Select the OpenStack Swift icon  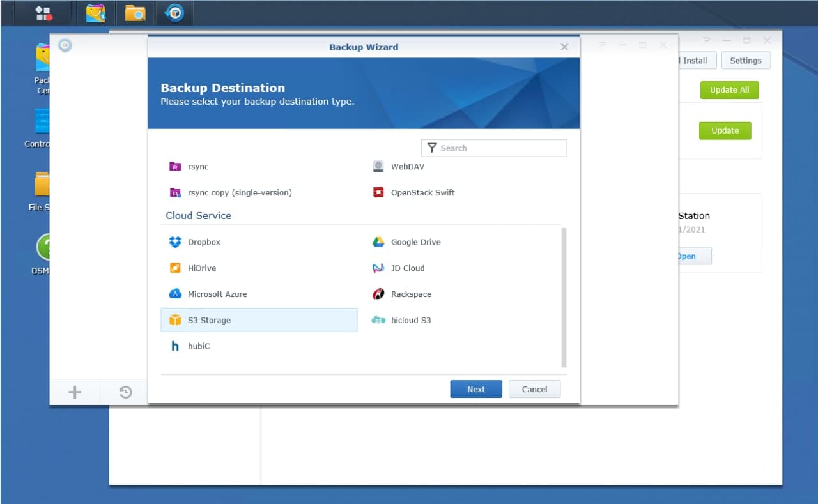coord(378,193)
